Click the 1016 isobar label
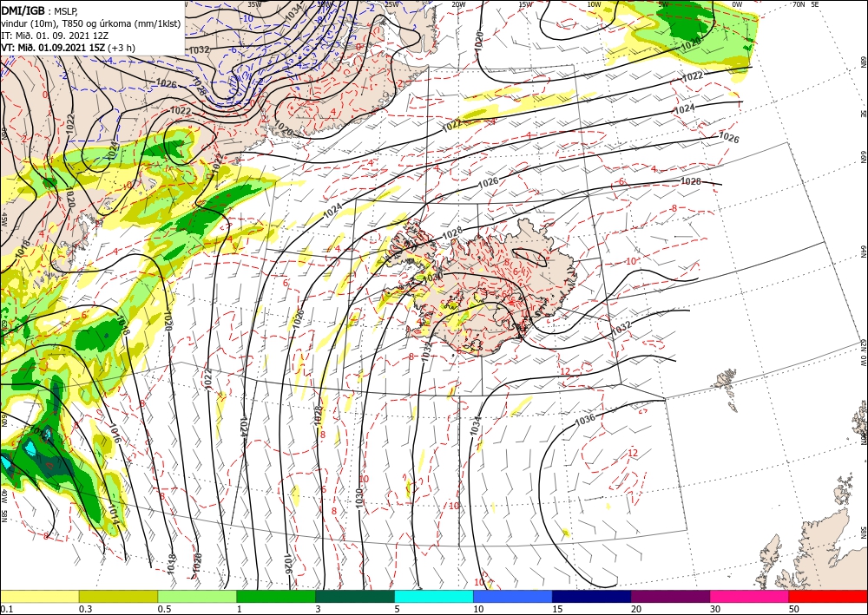This screenshot has height=615, width=868. click(x=115, y=433)
